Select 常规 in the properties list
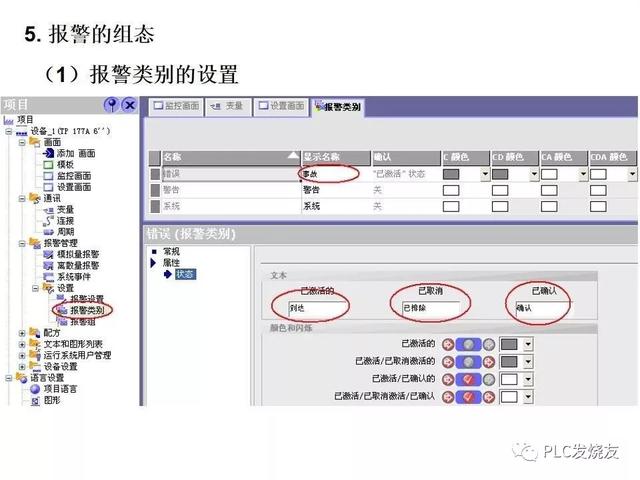 (171, 251)
